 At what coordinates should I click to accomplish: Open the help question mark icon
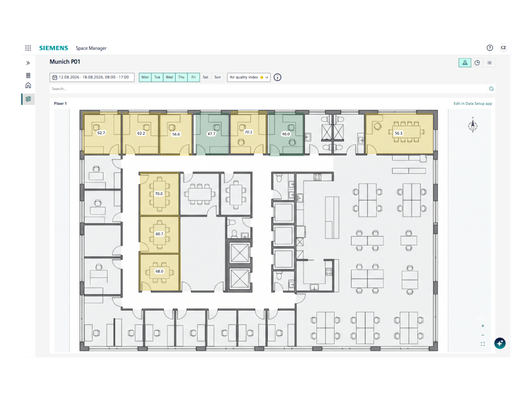tap(490, 48)
